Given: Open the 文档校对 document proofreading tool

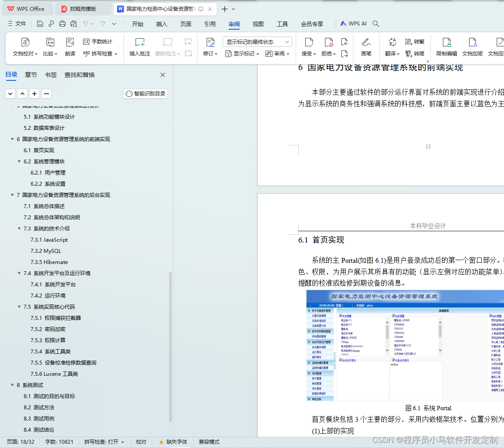Looking at the screenshot, I should coord(25,47).
